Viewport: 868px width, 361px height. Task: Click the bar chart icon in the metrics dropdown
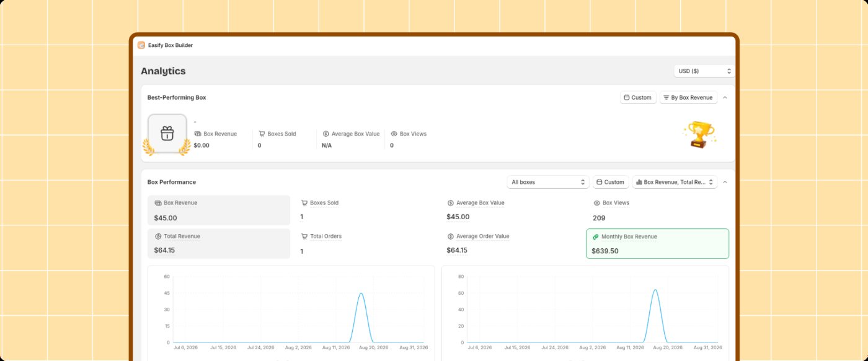[x=639, y=182]
